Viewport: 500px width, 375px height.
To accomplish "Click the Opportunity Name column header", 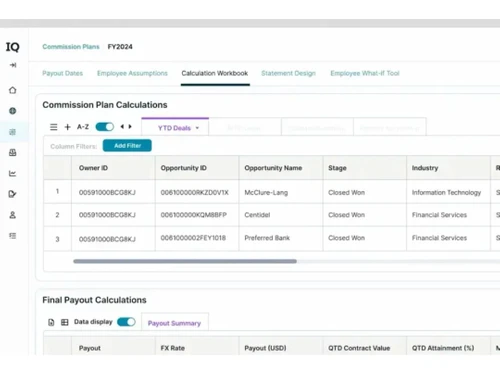I will pyautogui.click(x=281, y=168).
